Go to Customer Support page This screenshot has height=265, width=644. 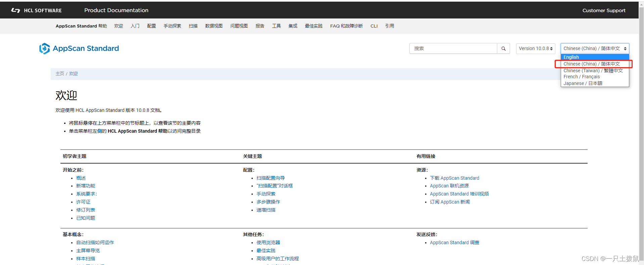pos(604,10)
